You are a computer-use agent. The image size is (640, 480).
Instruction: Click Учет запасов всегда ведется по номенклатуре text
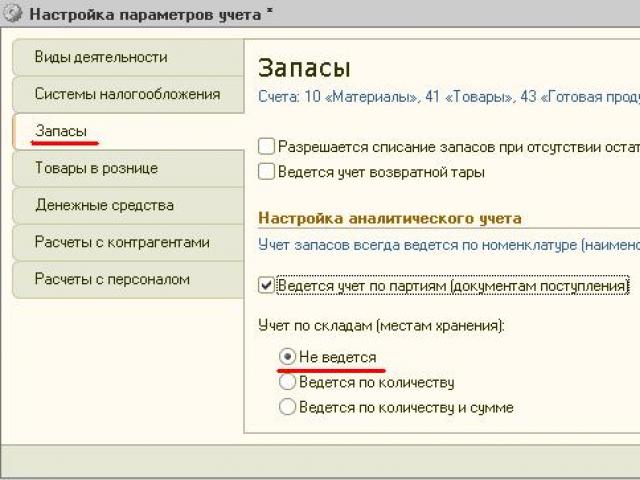(446, 243)
